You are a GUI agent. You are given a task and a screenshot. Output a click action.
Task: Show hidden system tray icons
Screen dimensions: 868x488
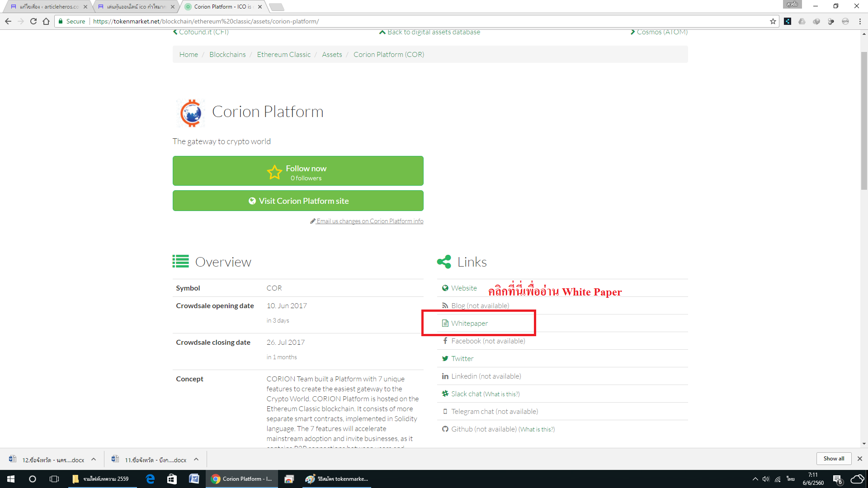pyautogui.click(x=755, y=479)
